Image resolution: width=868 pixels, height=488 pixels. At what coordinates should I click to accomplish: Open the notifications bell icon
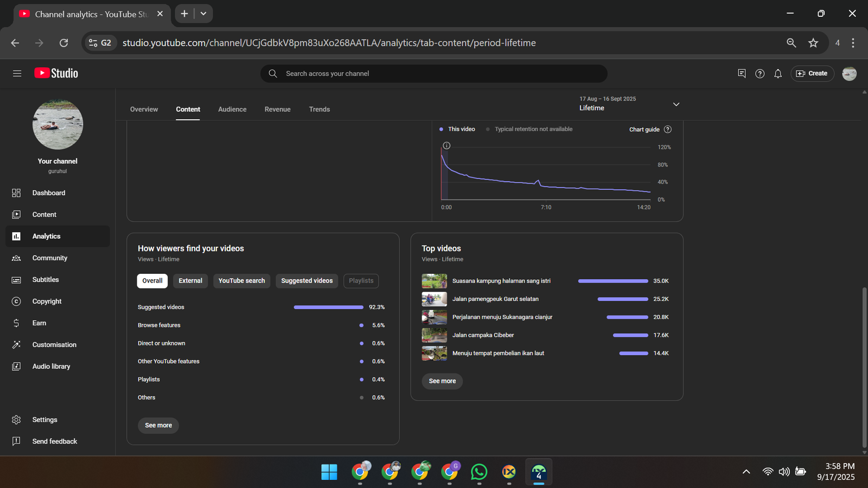[x=778, y=74]
